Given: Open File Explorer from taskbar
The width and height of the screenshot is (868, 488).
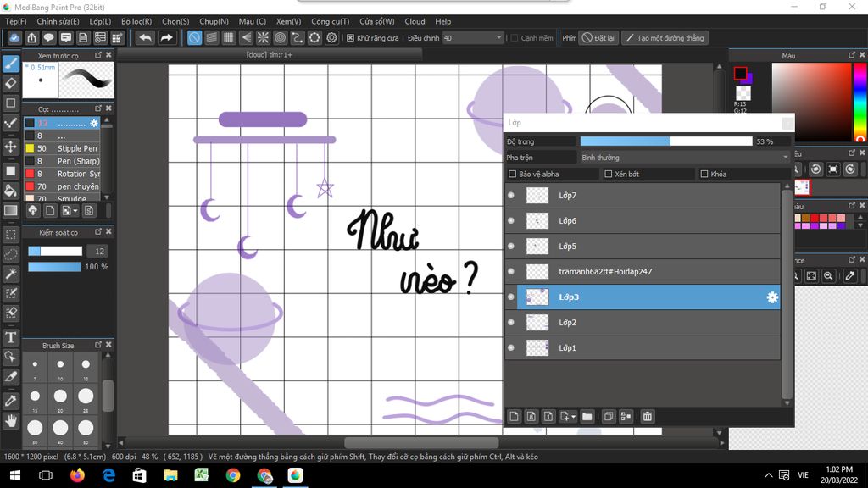Looking at the screenshot, I should coord(170,475).
